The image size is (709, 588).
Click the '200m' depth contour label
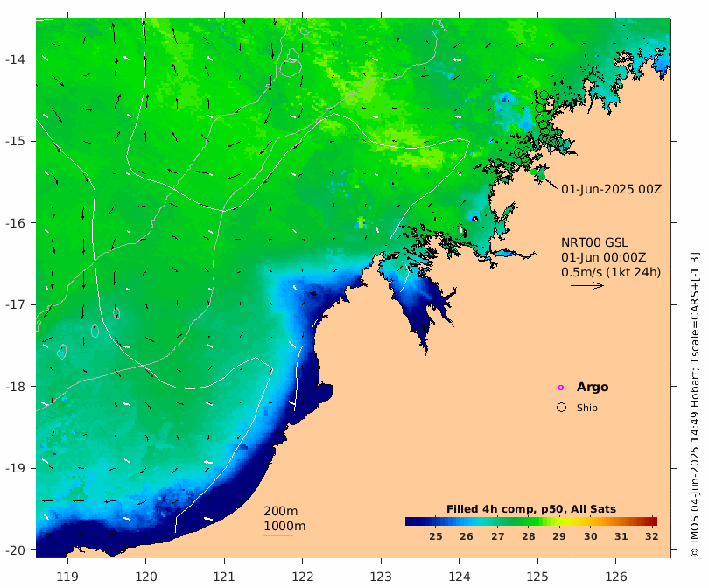(280, 511)
